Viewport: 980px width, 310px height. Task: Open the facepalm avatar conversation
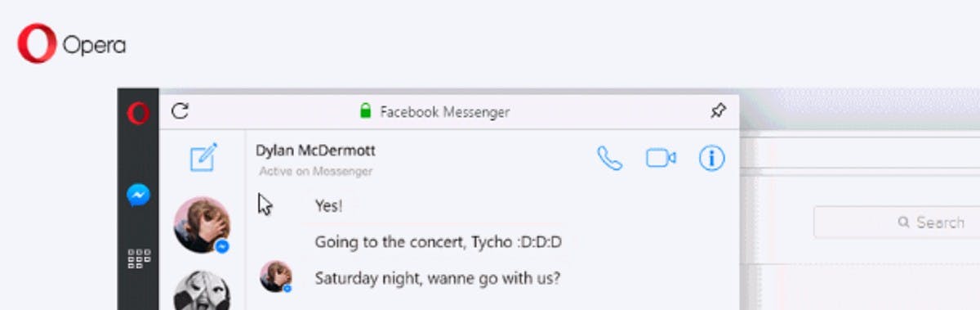[x=202, y=224]
